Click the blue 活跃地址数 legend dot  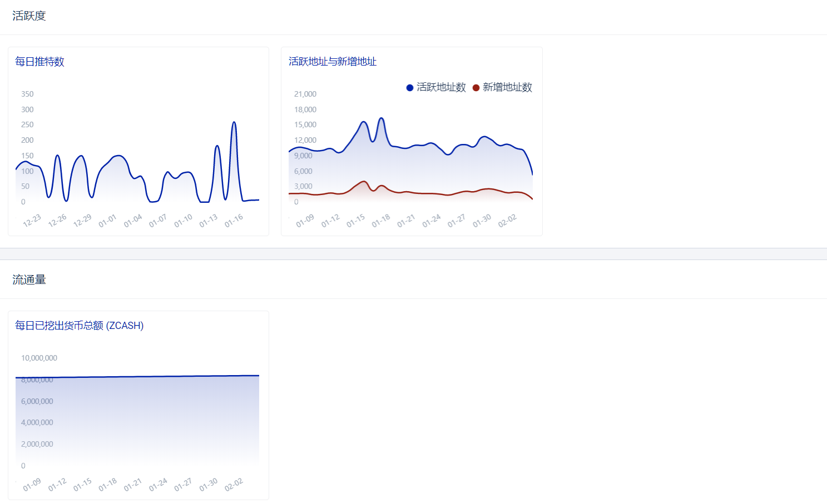click(410, 88)
